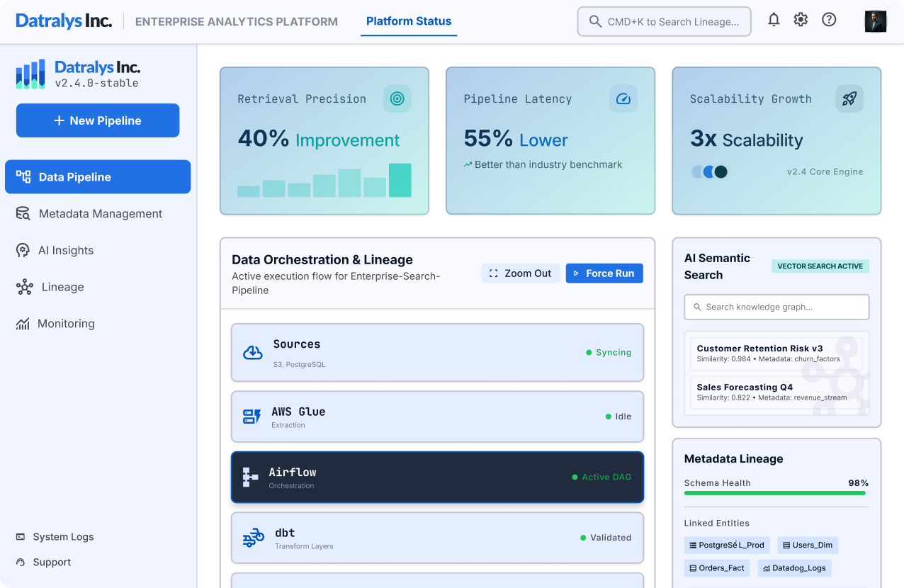Viewport: 904px width, 588px height.
Task: Click the VECTOR SEARCH ACTIVE badge
Action: pyautogui.click(x=820, y=266)
